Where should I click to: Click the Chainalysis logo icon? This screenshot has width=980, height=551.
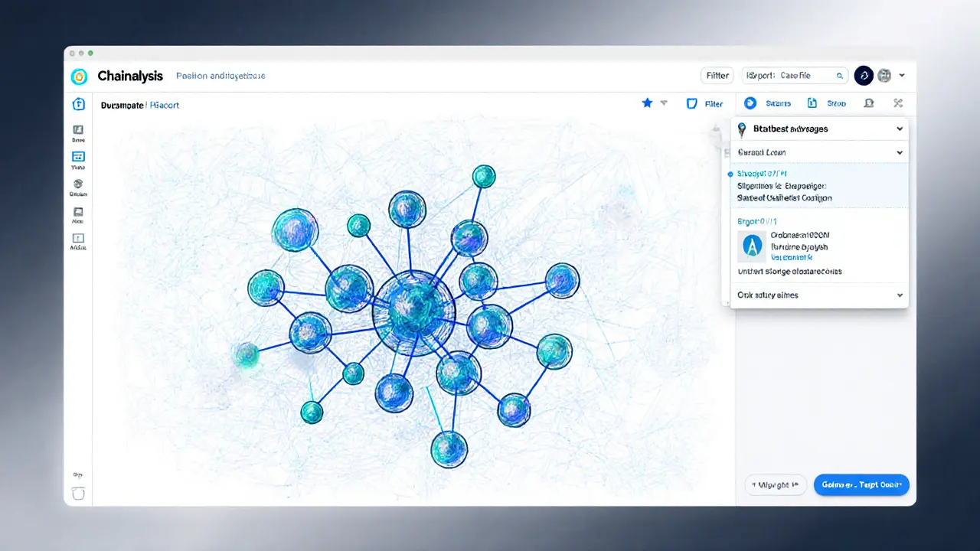coord(79,77)
